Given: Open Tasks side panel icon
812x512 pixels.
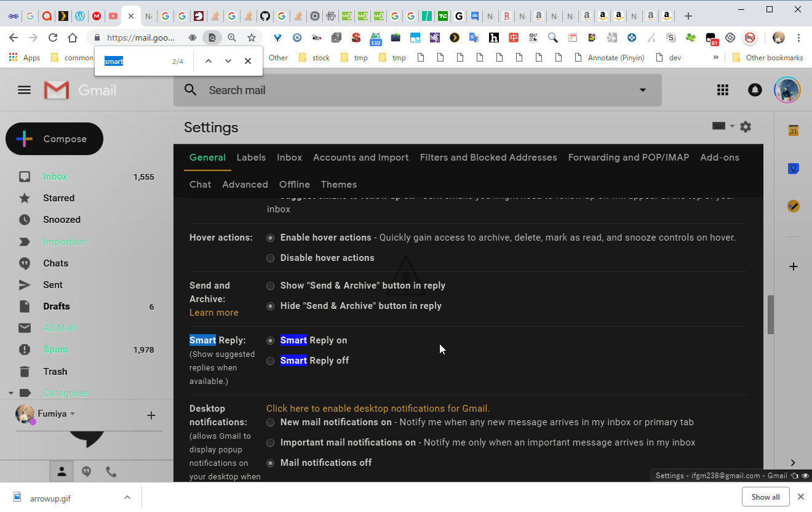Looking at the screenshot, I should (x=794, y=206).
